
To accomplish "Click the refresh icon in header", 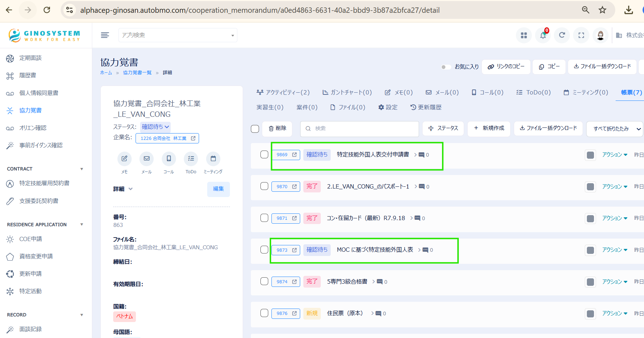I will click(x=562, y=35).
